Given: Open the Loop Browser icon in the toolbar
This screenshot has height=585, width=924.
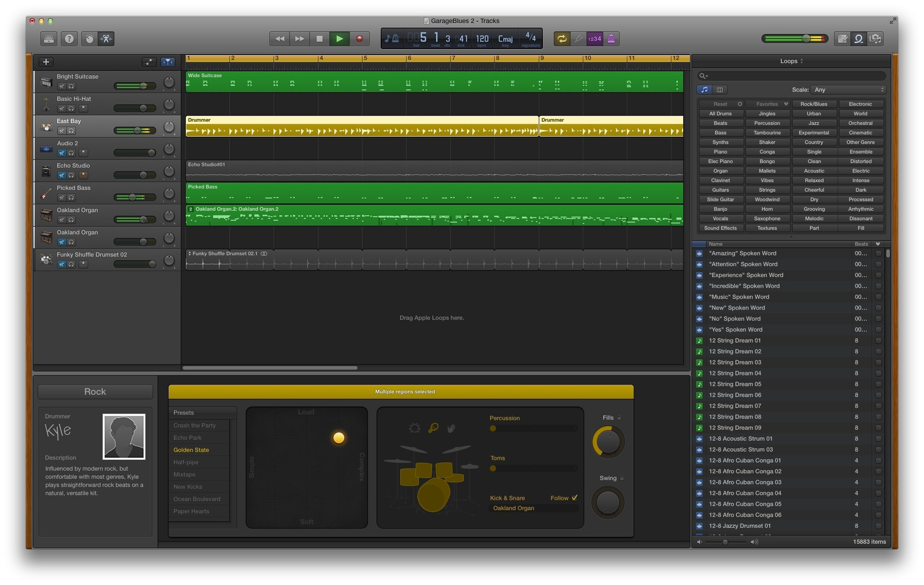Looking at the screenshot, I should point(859,39).
